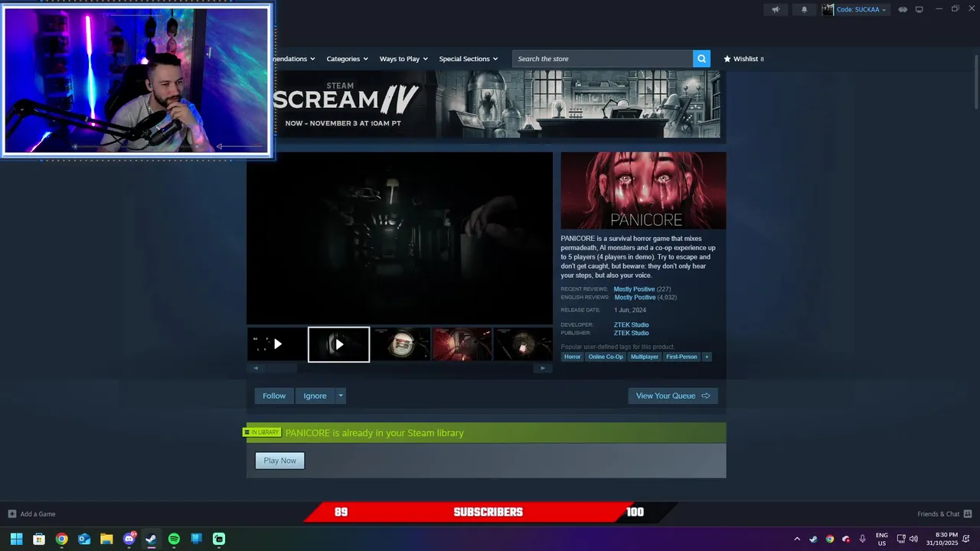Open the green Streamlabs taskbar icon
Screen dimensions: 980x551
click(219, 539)
